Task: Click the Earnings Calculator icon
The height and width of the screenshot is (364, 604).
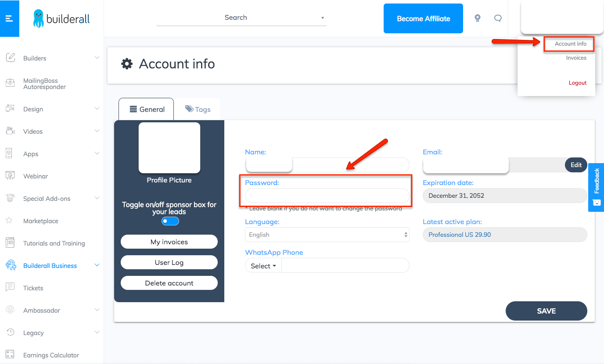Action: point(10,354)
